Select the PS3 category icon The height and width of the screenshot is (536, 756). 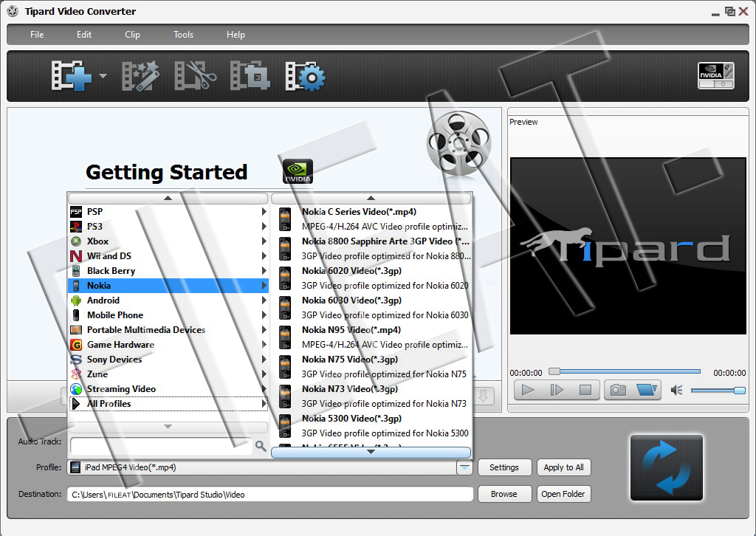click(x=76, y=227)
